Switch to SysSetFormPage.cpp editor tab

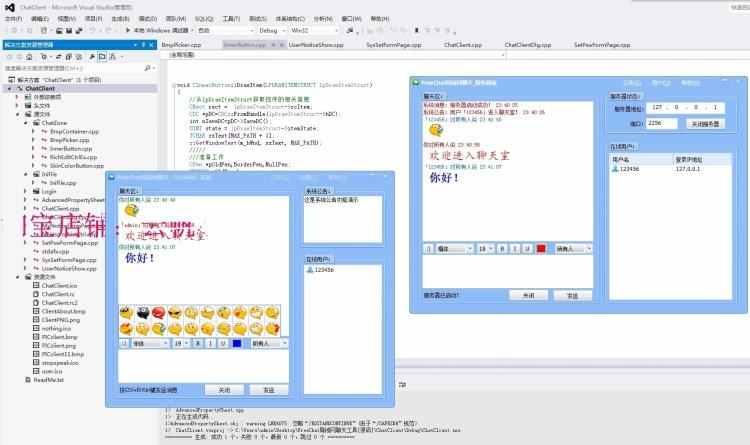click(x=394, y=45)
